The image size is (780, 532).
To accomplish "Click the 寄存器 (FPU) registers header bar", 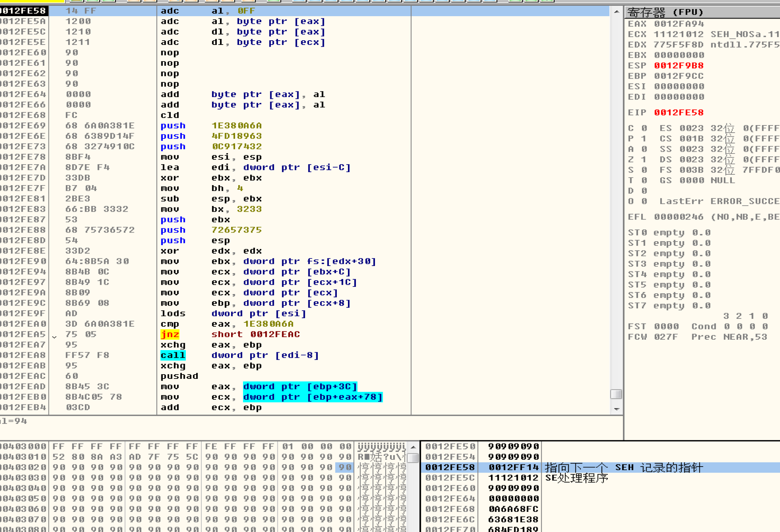I will (x=702, y=12).
